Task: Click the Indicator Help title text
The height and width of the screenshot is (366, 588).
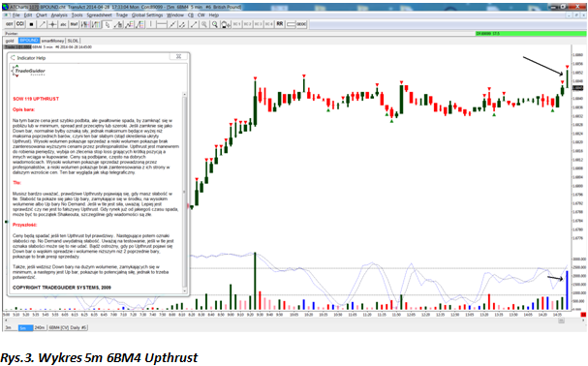Action: (31, 58)
